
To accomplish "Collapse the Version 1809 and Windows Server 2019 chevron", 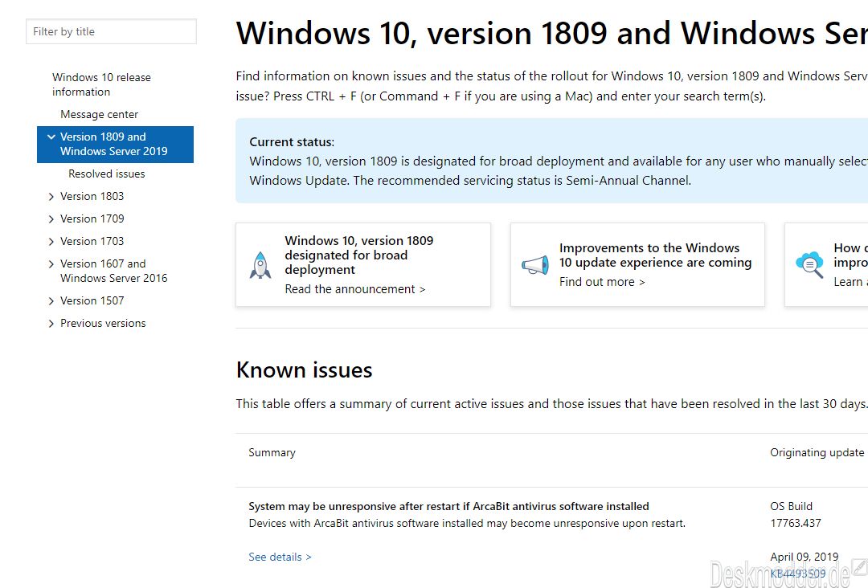I will (51, 137).
